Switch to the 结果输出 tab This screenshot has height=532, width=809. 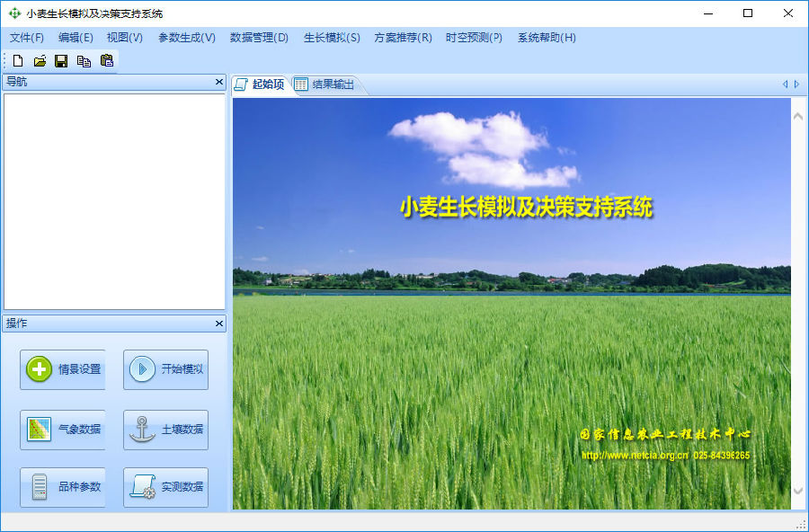[324, 84]
